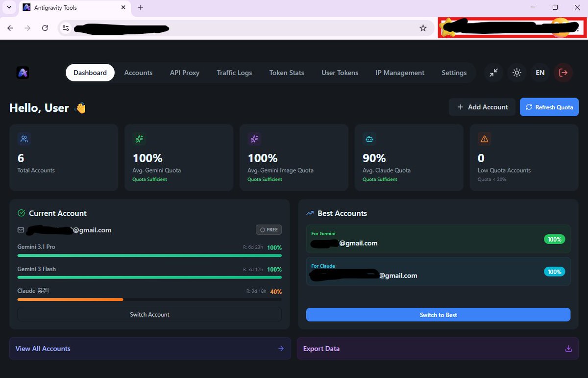Open the tab search dropdown arrow
588x378 pixels.
9,7
